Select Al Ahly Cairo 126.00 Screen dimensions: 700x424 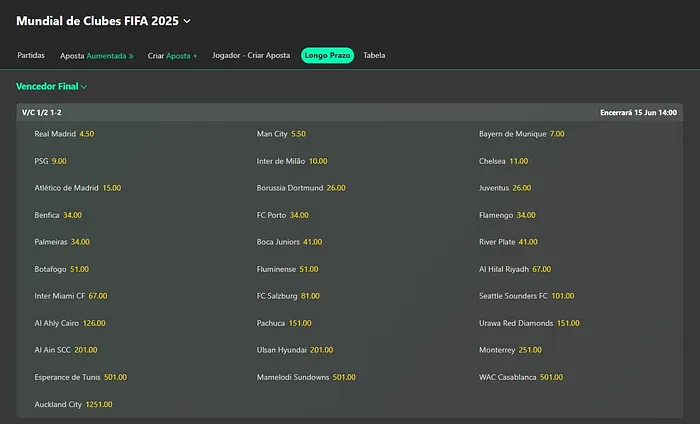[x=70, y=323]
